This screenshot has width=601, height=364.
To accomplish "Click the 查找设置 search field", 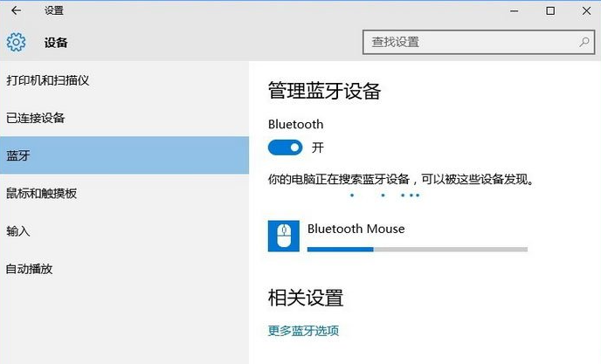I will 472,42.
